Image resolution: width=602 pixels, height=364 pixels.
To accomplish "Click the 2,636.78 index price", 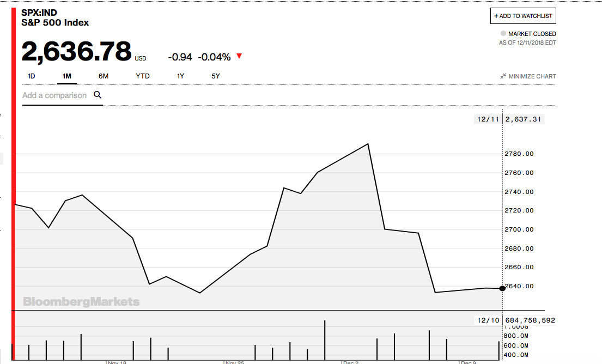I will [76, 51].
